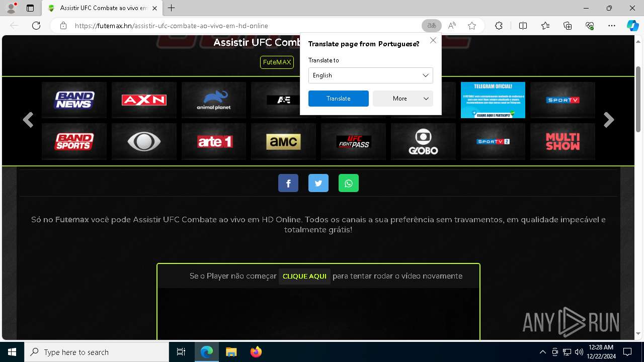This screenshot has width=644, height=362.
Task: Open Browser essentials icon
Action: point(590,26)
